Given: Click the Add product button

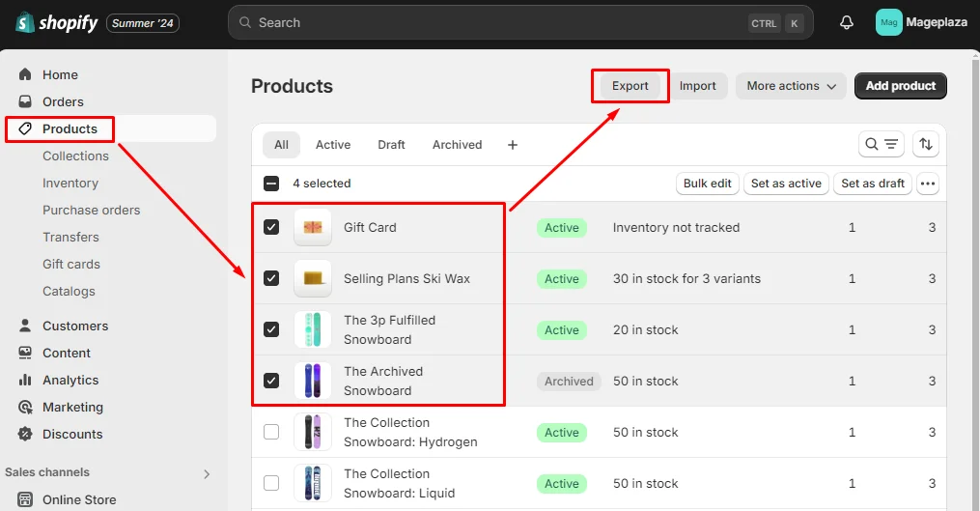Looking at the screenshot, I should point(901,86).
